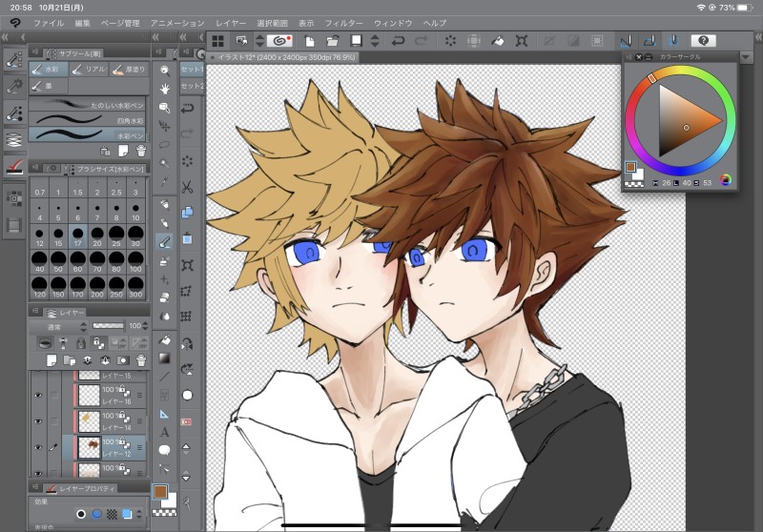Select the Balloon tool
Screen dimensions: 763x532
[x=164, y=450]
